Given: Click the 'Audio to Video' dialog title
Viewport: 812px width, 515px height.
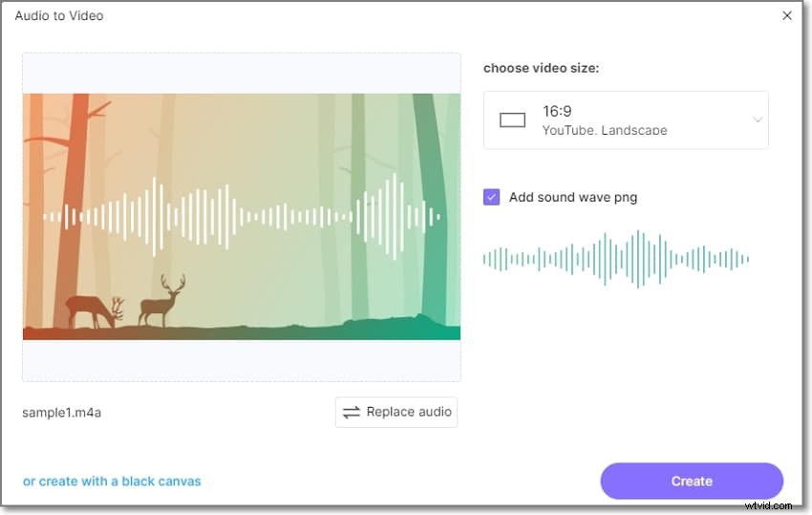Looking at the screenshot, I should (x=59, y=15).
